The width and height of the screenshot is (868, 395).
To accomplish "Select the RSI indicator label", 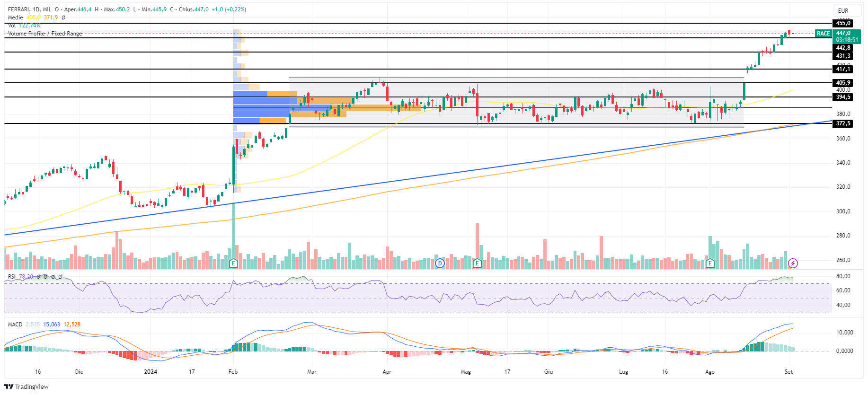I will (12, 277).
